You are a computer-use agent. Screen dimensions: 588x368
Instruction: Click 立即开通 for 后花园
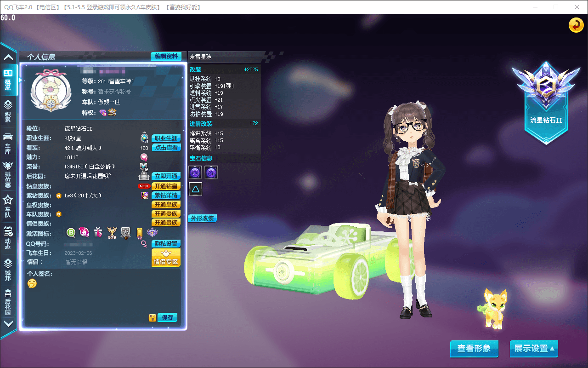pos(166,176)
